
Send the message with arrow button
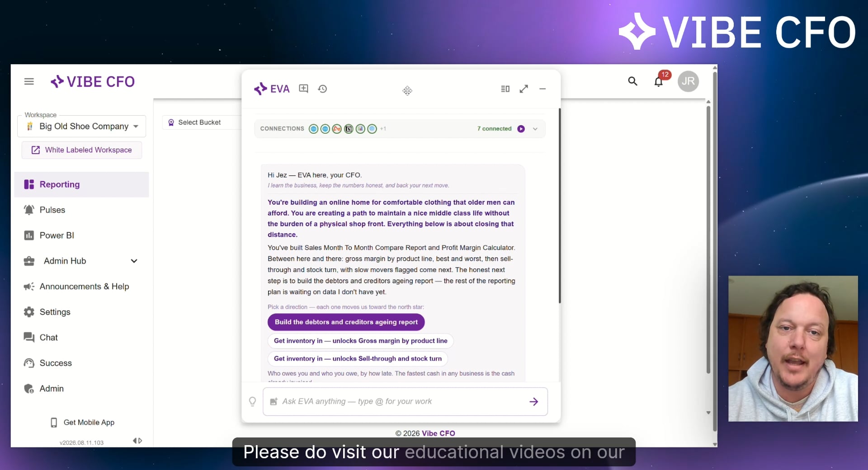click(x=534, y=401)
